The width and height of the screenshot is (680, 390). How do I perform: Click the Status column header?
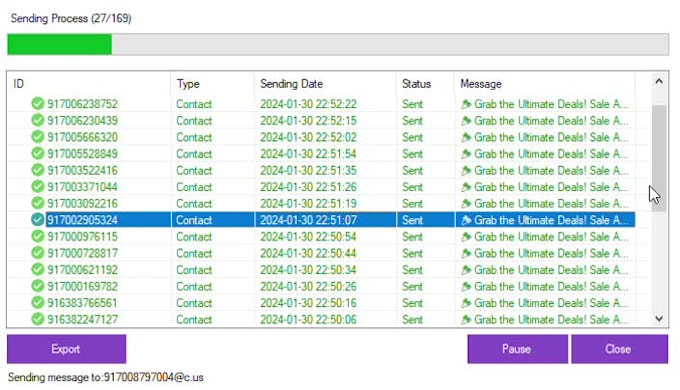(x=425, y=84)
